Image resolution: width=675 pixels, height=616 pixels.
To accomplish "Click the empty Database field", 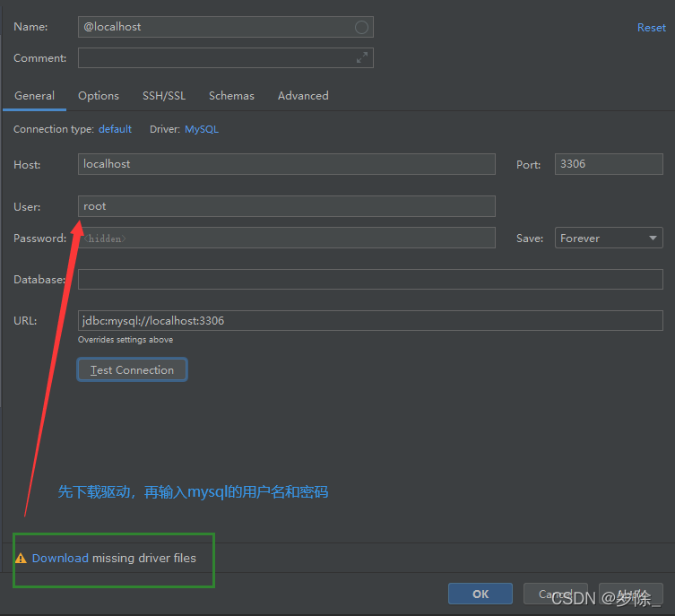I will 370,280.
